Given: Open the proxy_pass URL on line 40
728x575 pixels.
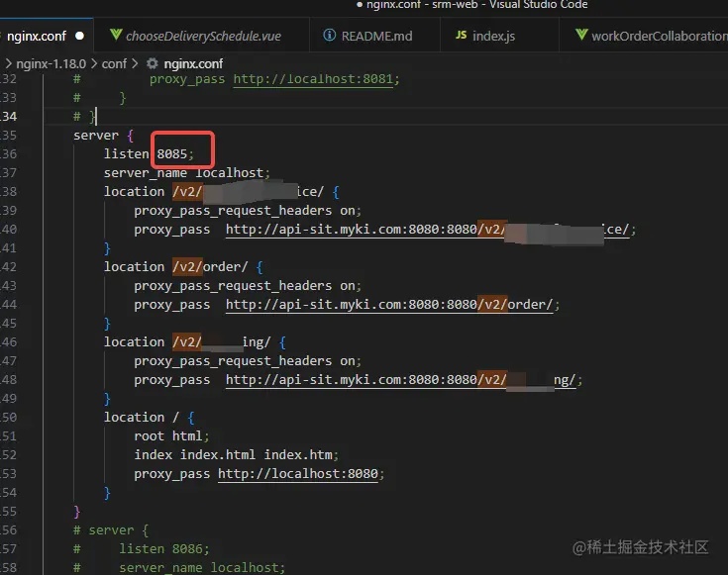Looking at the screenshot, I should point(427,230).
